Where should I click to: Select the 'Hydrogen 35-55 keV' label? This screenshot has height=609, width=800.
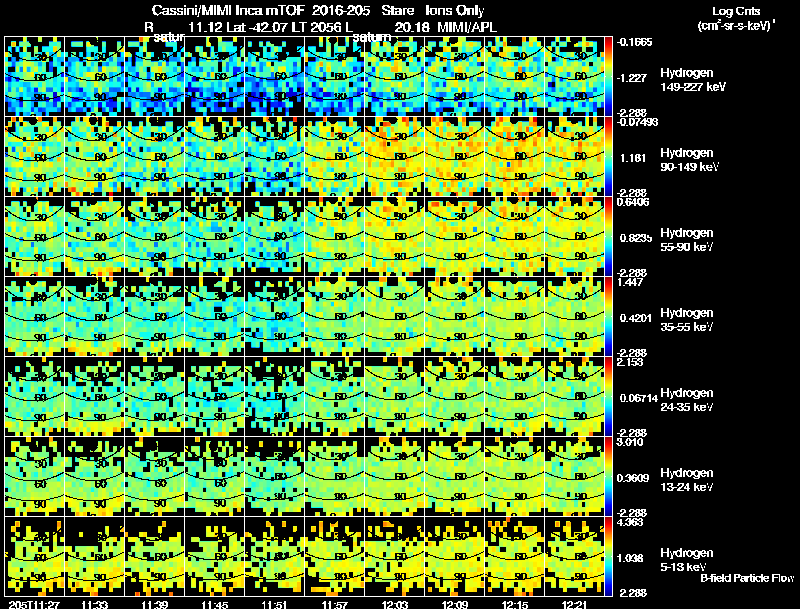pyautogui.click(x=687, y=320)
